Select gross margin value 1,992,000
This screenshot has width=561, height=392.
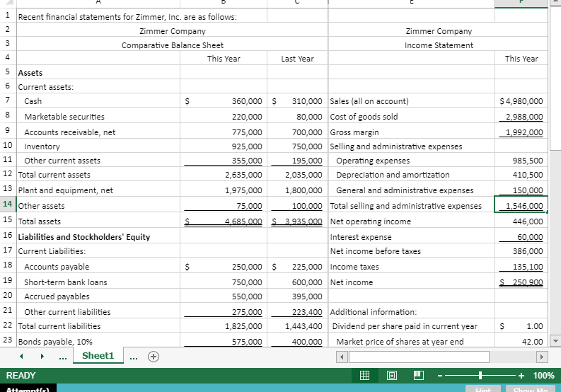[521, 131]
